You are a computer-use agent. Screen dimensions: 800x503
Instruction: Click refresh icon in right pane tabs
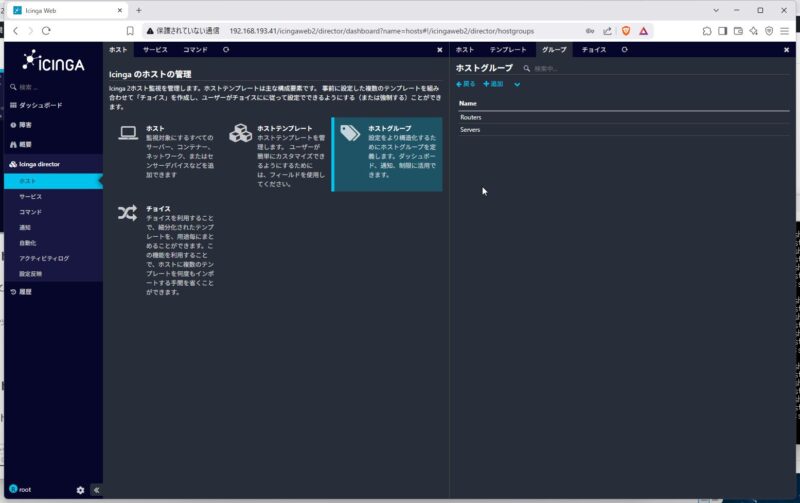tap(624, 49)
